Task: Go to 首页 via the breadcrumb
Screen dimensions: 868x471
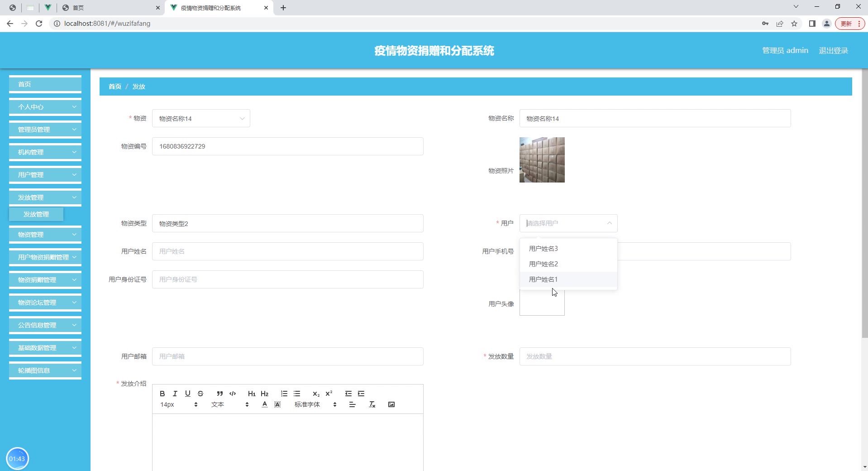Action: tap(115, 87)
